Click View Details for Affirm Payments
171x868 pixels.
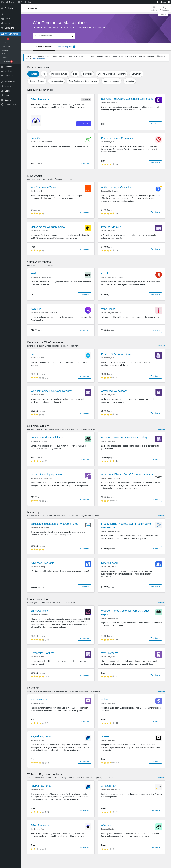point(84,124)
